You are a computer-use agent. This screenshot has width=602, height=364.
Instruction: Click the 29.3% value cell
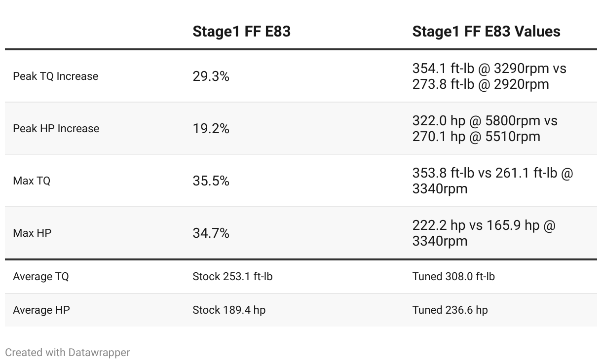[211, 76]
